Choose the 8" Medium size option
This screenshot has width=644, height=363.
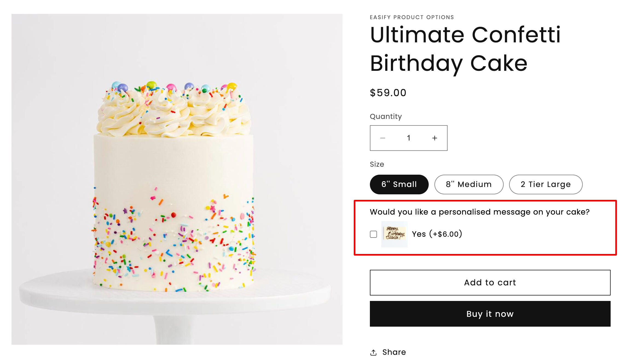pyautogui.click(x=469, y=185)
